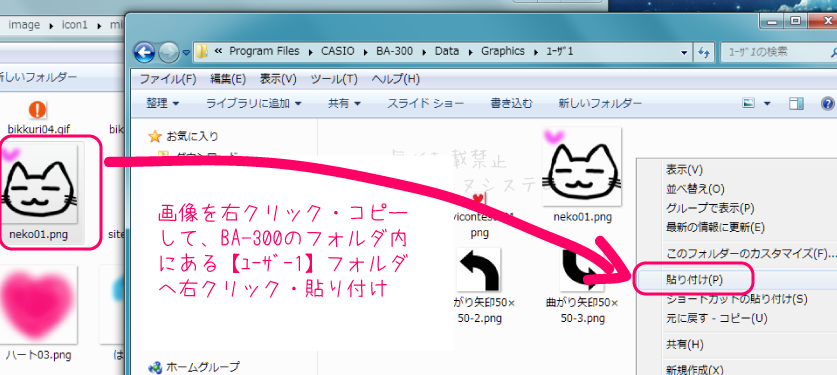Minimize the front Explorer window
The image size is (837, 375).
[771, 21]
